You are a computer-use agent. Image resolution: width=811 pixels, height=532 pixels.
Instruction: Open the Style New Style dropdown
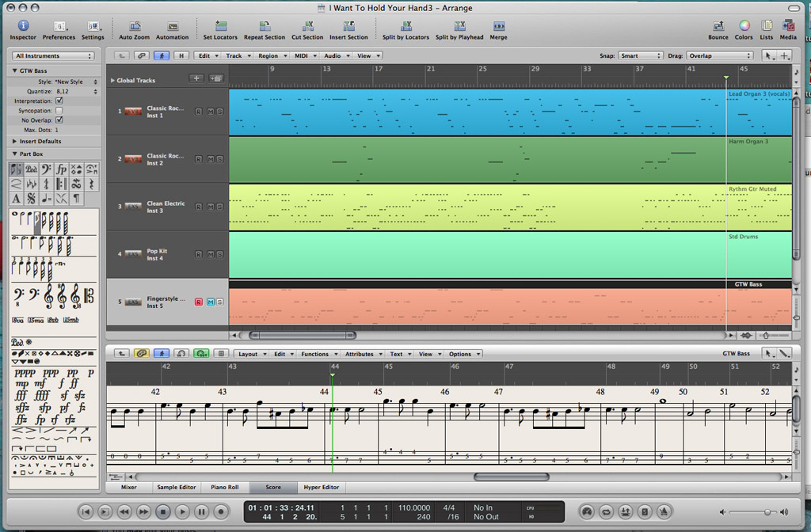[x=77, y=82]
